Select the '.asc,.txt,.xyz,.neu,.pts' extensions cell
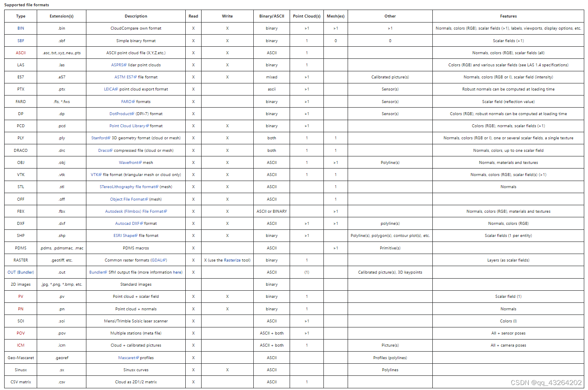The height and width of the screenshot is (390, 588). click(x=62, y=53)
